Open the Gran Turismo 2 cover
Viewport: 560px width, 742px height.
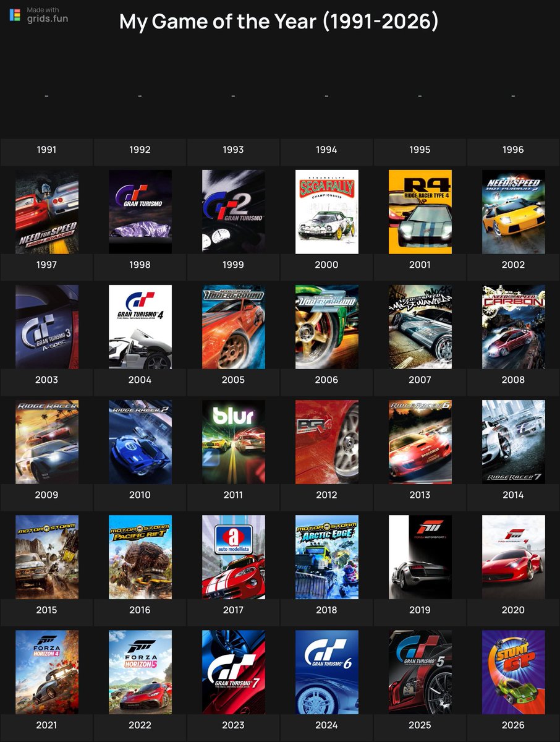point(234,212)
